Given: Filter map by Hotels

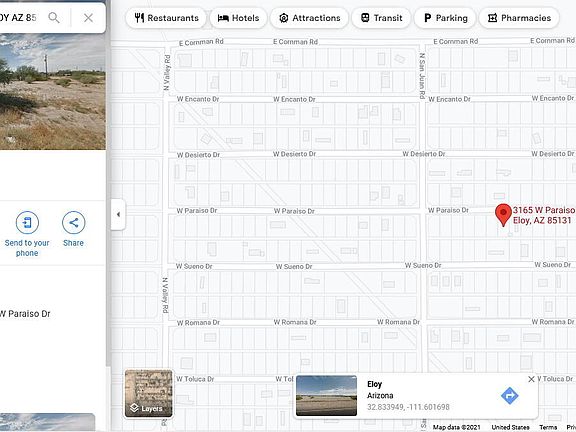Looking at the screenshot, I should pos(238,18).
